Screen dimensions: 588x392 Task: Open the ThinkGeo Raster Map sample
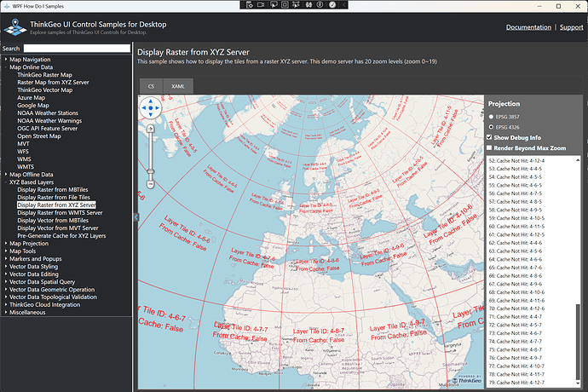pos(44,75)
